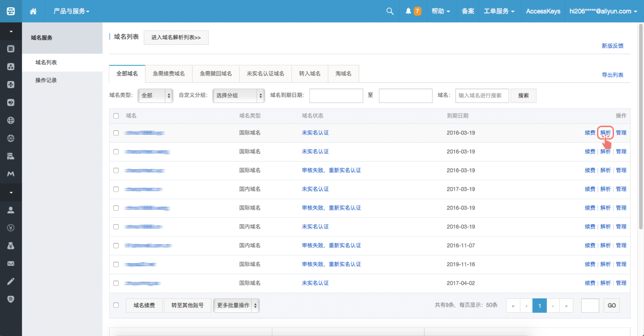Click the envelope icon in left sidebar
Screen dimensions: 644x336
(x=11, y=263)
